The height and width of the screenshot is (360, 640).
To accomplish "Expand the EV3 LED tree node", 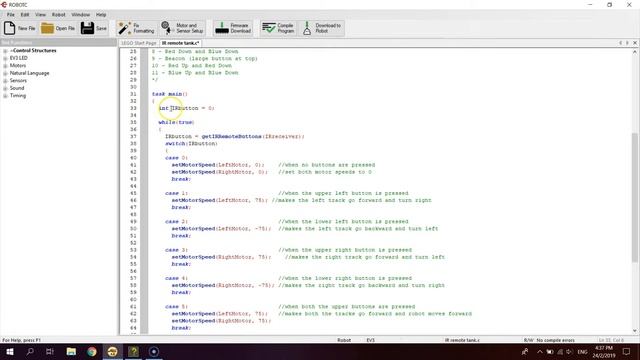I will tap(5, 58).
